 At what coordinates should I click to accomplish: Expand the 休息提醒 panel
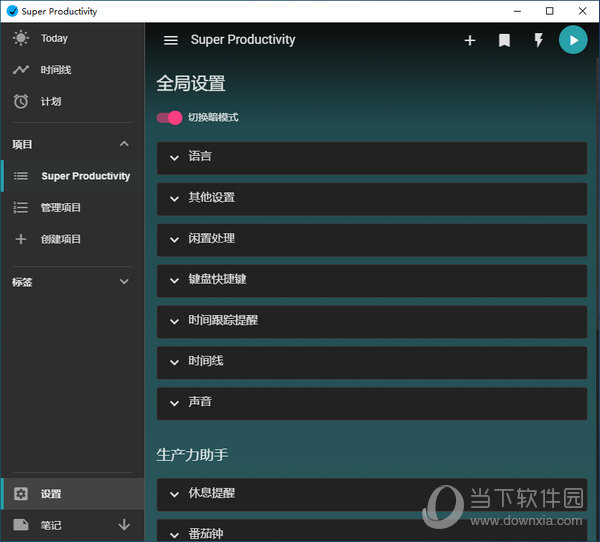(x=372, y=495)
